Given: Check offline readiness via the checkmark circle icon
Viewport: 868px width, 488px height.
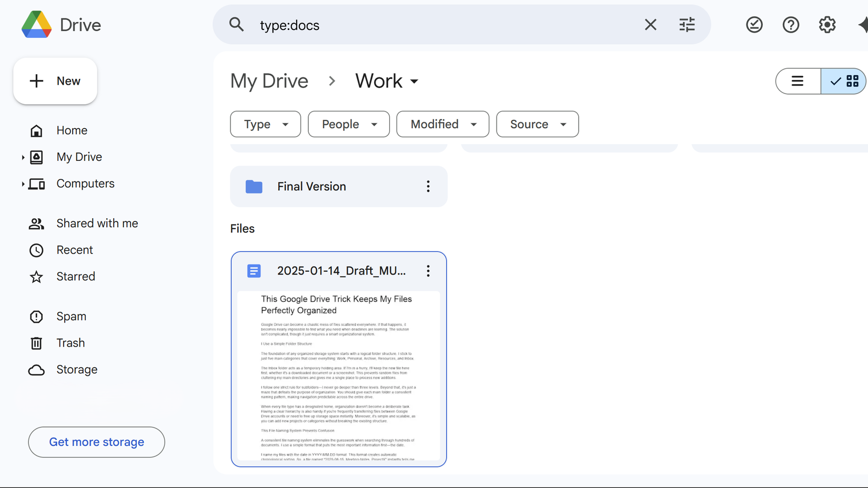Looking at the screenshot, I should (x=754, y=24).
